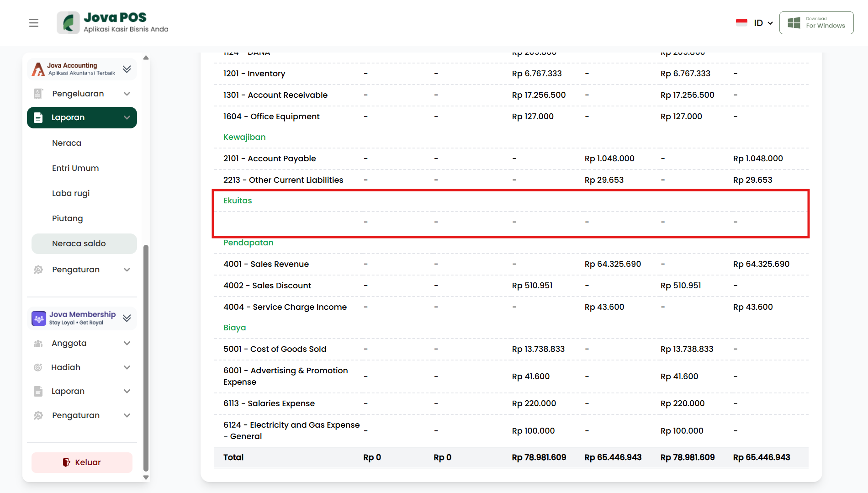The height and width of the screenshot is (493, 868).
Task: Click the sidebar vertical scrollbar thumb
Action: pos(146,356)
